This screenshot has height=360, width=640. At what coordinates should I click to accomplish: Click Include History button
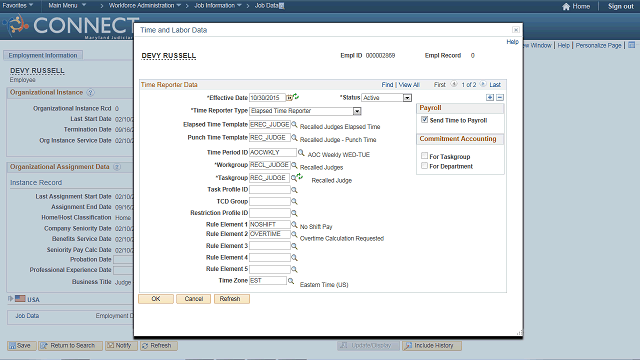[431, 346]
